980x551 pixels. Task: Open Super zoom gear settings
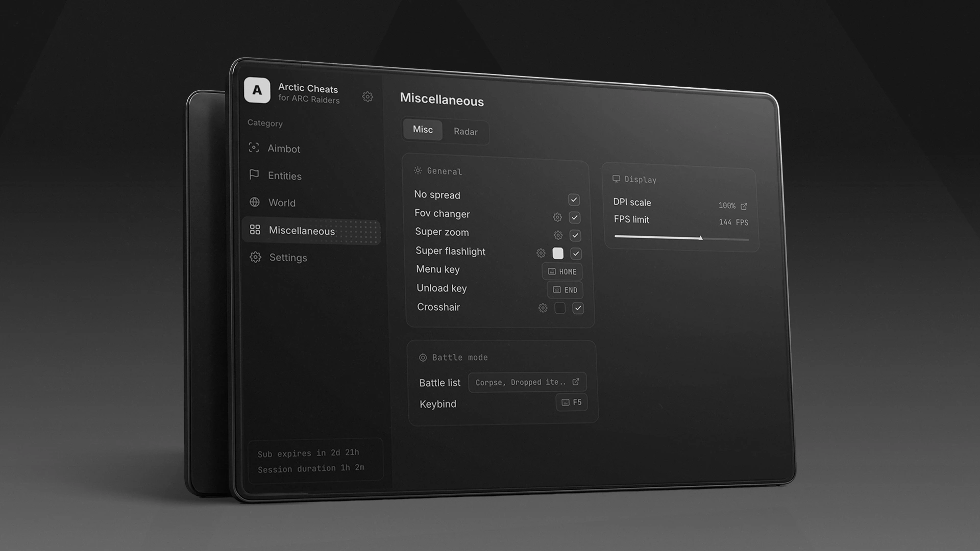[x=558, y=235]
